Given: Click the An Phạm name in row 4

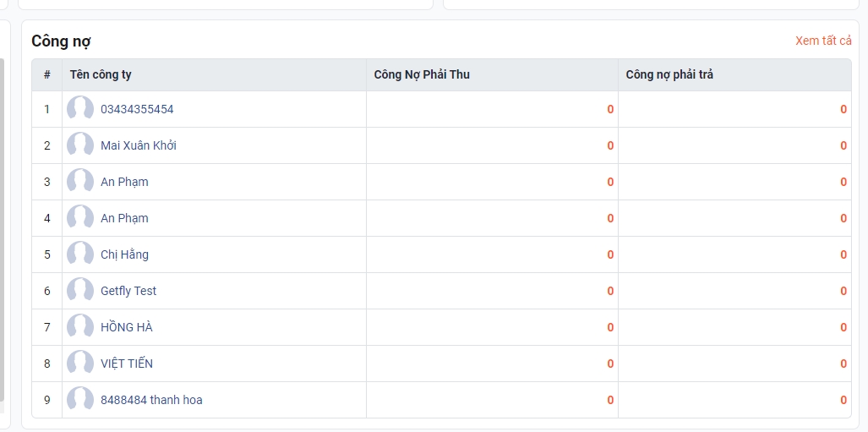Looking at the screenshot, I should point(124,218).
